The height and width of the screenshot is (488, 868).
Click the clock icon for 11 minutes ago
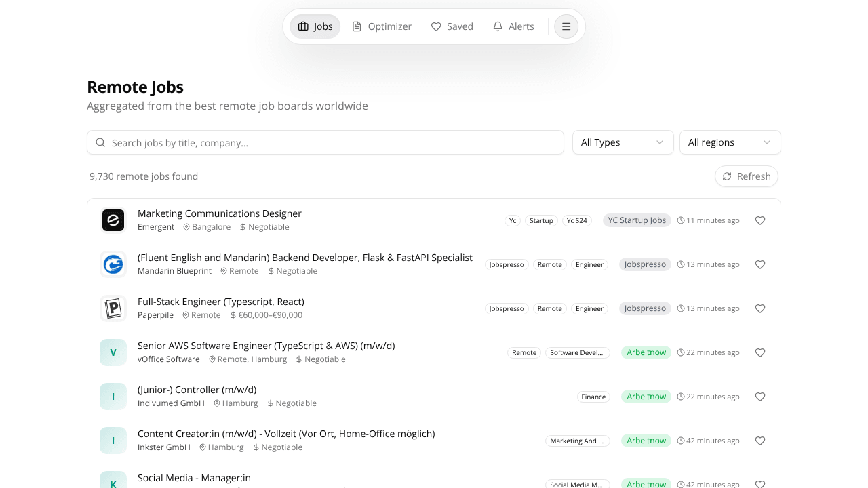click(x=681, y=220)
